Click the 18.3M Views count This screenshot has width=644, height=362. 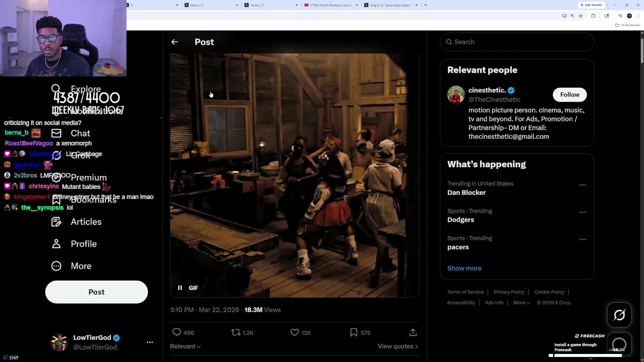click(x=262, y=310)
